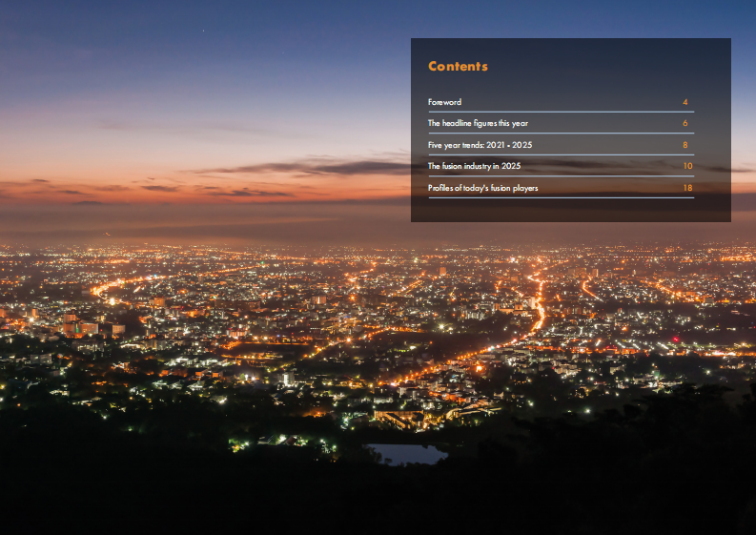The width and height of the screenshot is (756, 535).
Task: Jump to The fusion industry in 2025
Action: [474, 166]
